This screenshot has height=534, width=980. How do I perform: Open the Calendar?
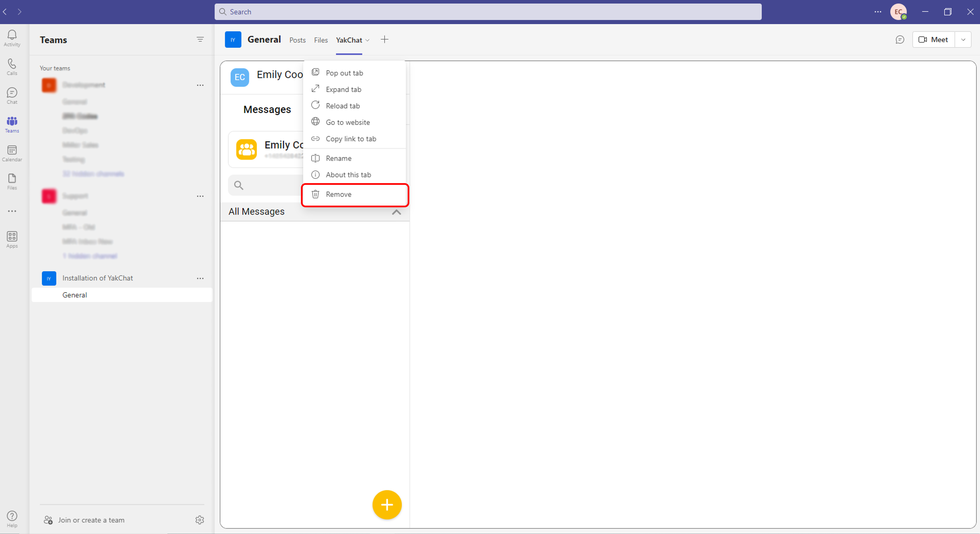click(12, 153)
